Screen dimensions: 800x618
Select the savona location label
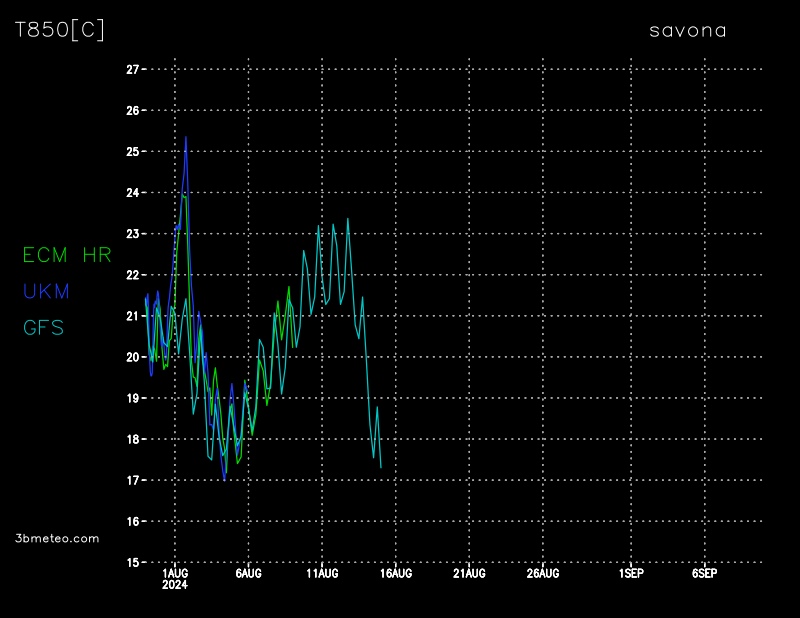688,30
